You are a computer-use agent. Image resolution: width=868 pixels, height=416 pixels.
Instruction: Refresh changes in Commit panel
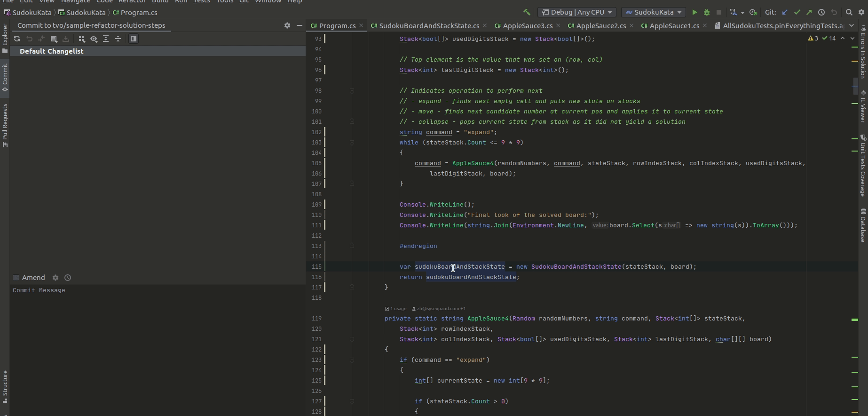[x=17, y=39]
